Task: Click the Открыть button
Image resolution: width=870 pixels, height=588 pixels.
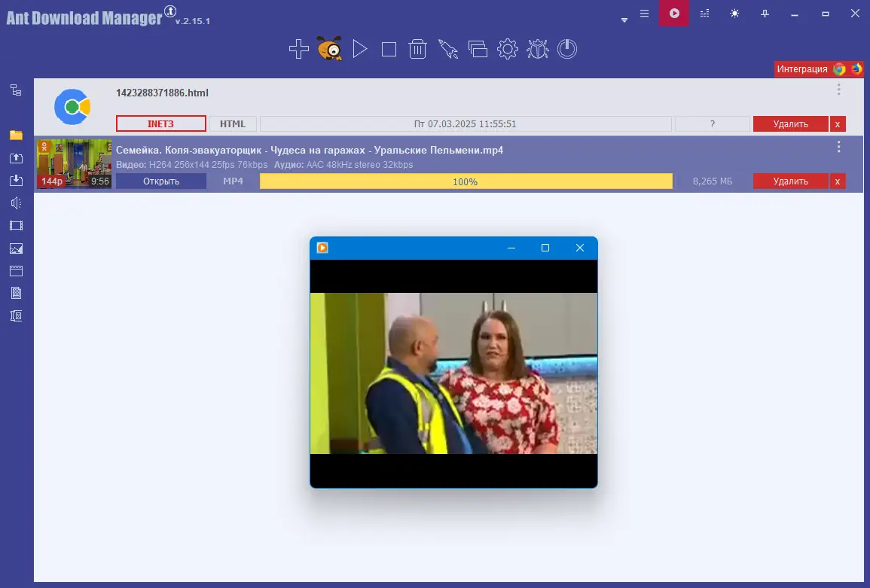Action: tap(161, 181)
